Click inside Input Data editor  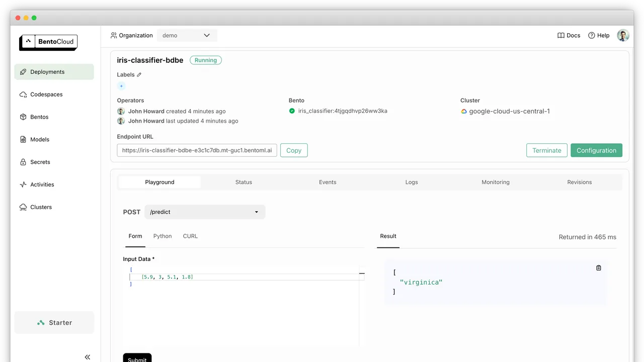244,306
